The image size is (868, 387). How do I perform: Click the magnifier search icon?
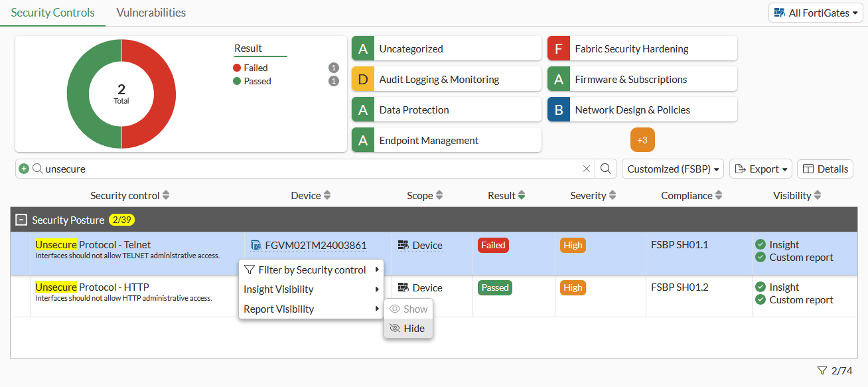605,169
